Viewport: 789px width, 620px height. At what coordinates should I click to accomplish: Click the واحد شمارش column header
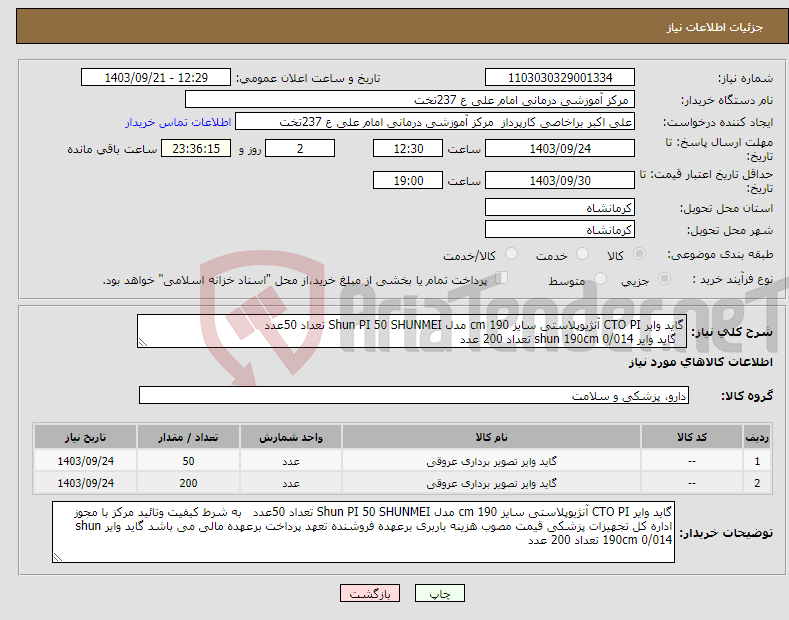tap(291, 437)
